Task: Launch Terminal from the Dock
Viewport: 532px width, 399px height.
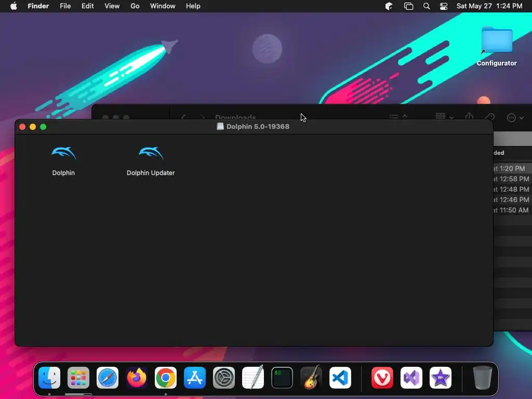Action: tap(282, 378)
